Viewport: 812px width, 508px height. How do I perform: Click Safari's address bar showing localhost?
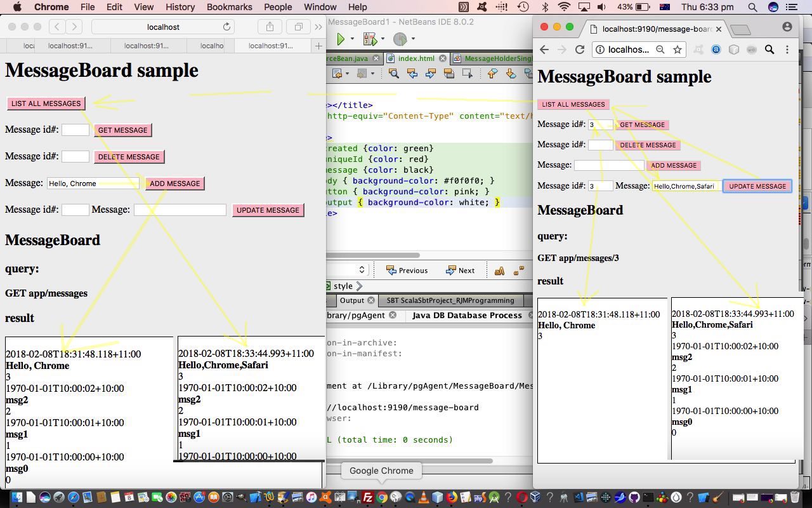(163, 27)
